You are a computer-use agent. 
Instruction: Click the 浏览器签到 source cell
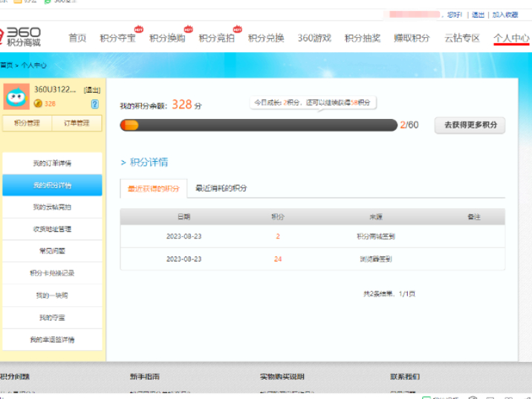coord(376,259)
